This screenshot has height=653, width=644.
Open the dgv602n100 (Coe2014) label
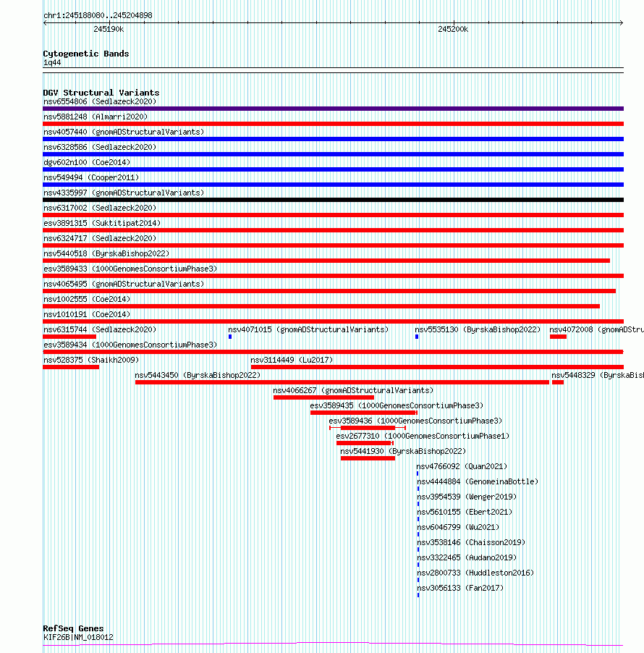point(87,162)
